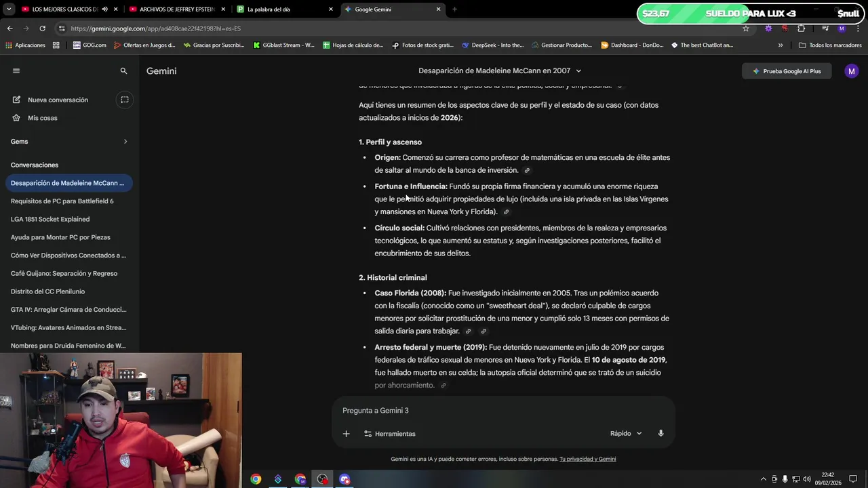Open Todos los marcadores folder
The height and width of the screenshot is (488, 868).
pos(830,45)
